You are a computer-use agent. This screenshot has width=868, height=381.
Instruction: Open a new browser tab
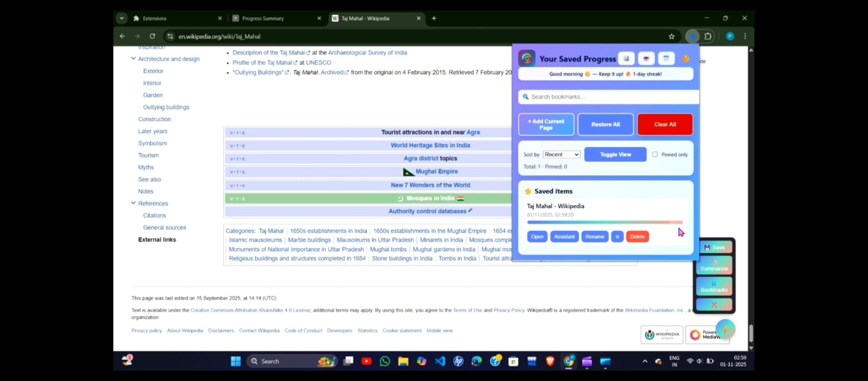pyautogui.click(x=434, y=18)
